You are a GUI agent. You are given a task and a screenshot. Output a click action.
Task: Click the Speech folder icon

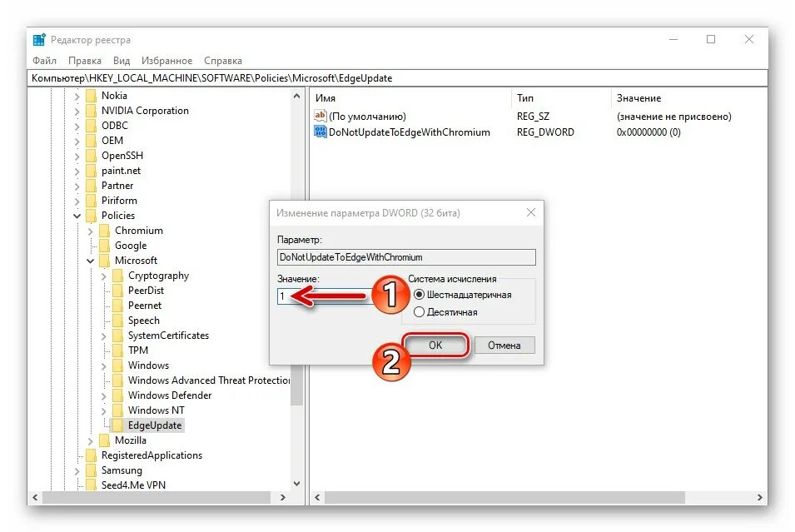tap(117, 321)
